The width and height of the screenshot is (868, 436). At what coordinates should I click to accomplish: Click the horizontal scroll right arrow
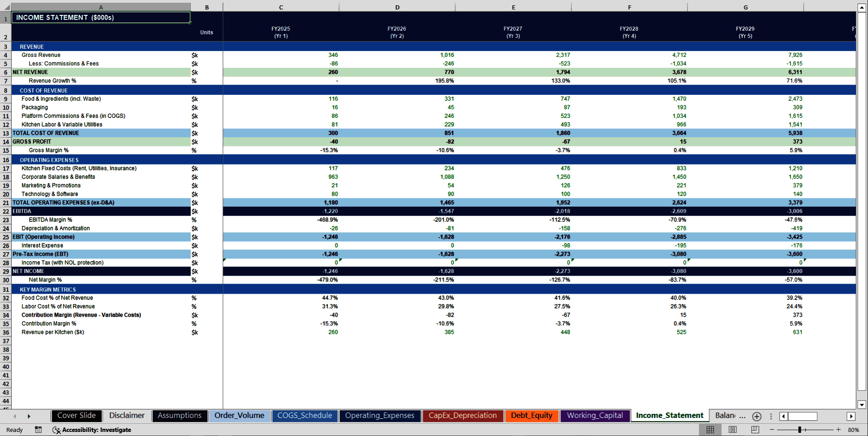coord(852,416)
